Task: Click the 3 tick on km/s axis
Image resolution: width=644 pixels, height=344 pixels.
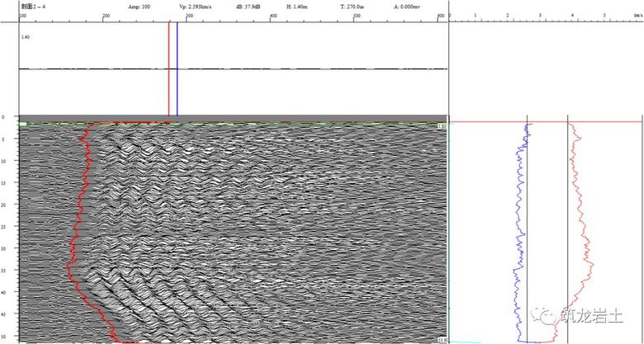Action: click(x=539, y=16)
